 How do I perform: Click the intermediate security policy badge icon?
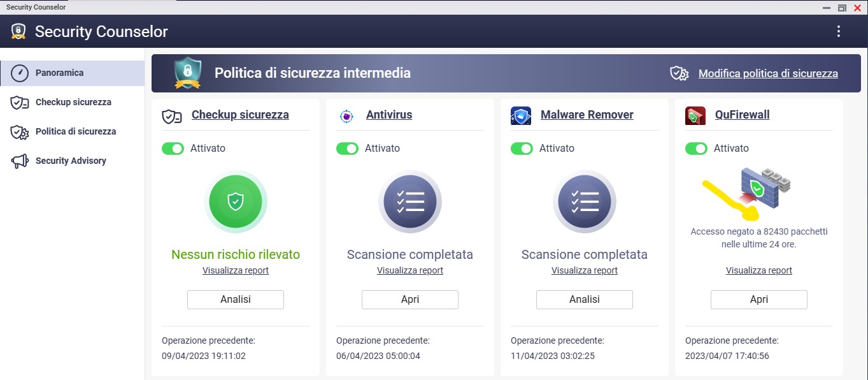(x=188, y=73)
